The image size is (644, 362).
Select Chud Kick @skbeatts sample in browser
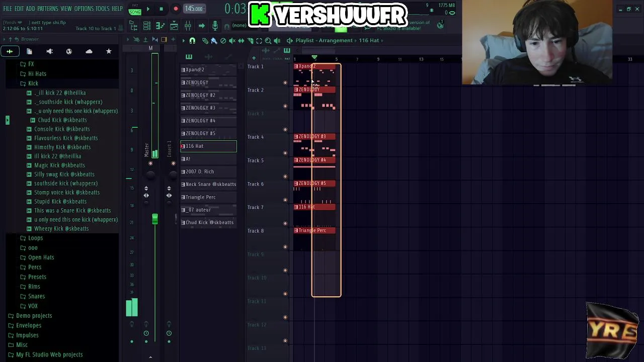(62, 120)
